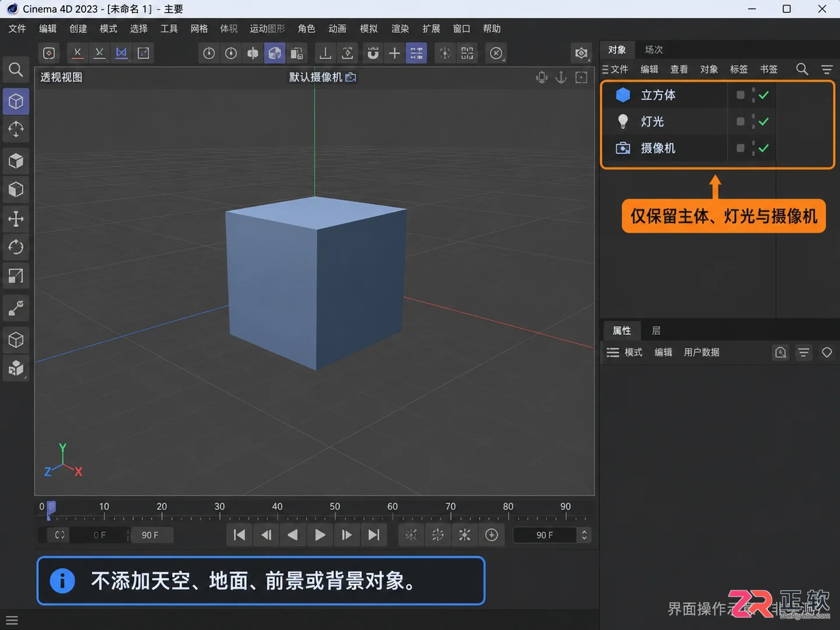This screenshot has height=630, width=840.
Task: Click the 0 F start frame field
Action: [100, 535]
